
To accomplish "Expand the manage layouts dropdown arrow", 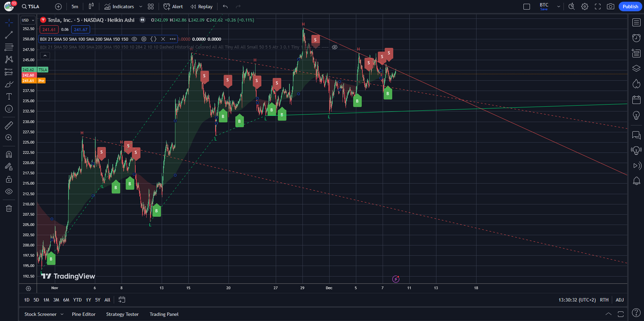I will click(x=559, y=6).
